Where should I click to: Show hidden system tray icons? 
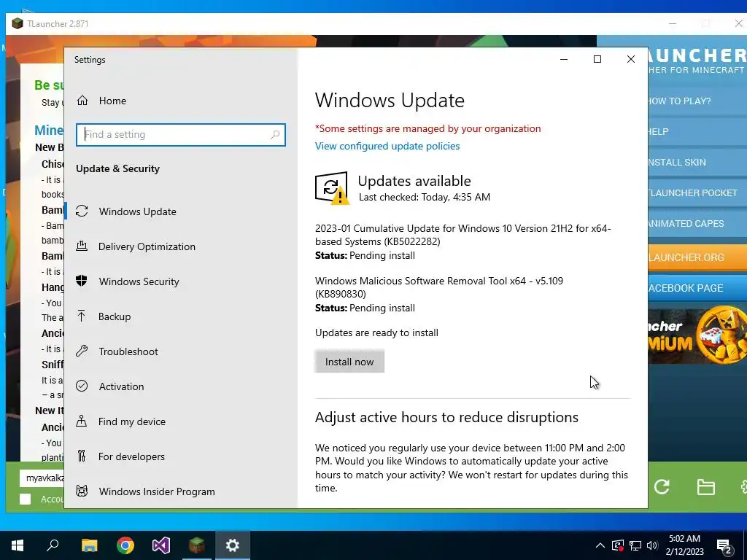[600, 545]
